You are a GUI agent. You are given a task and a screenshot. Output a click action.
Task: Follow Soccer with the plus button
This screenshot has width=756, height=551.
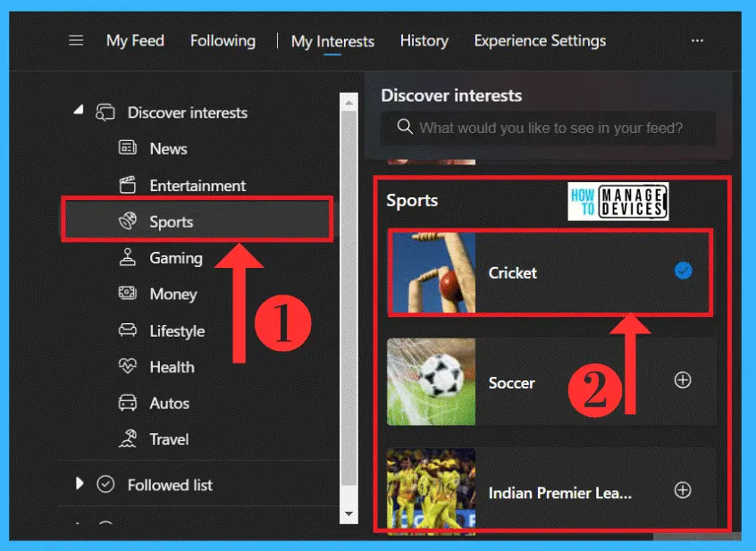683,380
